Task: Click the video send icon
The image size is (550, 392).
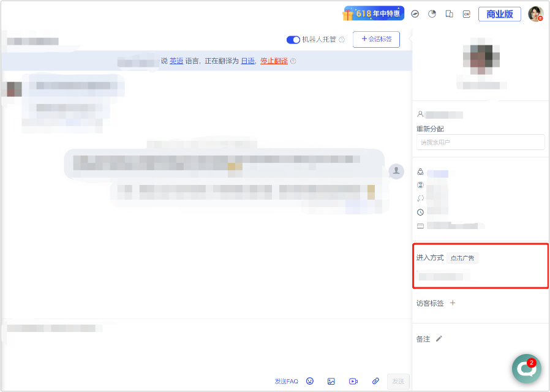Action: click(353, 381)
